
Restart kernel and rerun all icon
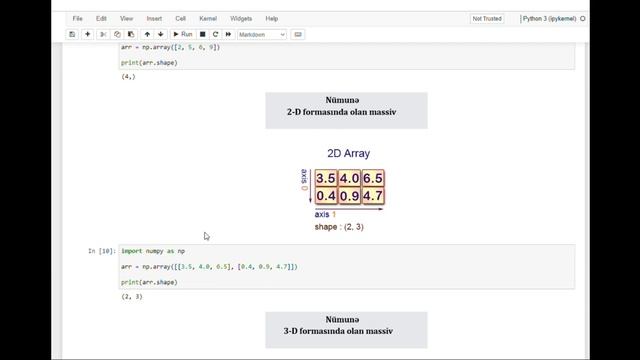[229, 35]
